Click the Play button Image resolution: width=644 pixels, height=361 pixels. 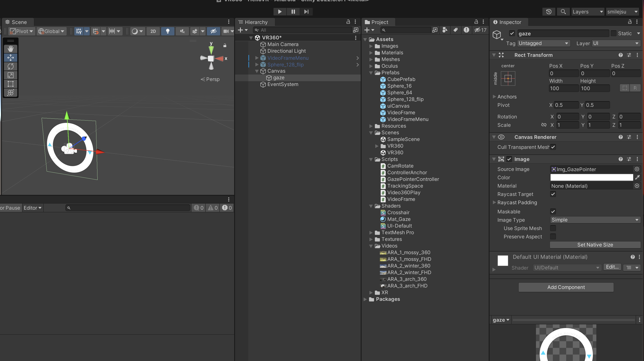point(280,11)
